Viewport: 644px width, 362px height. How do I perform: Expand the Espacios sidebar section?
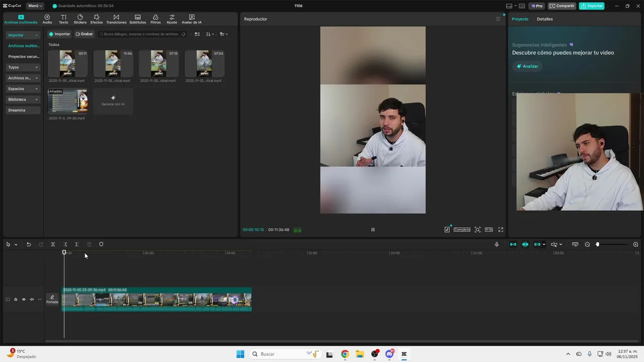[x=23, y=88]
